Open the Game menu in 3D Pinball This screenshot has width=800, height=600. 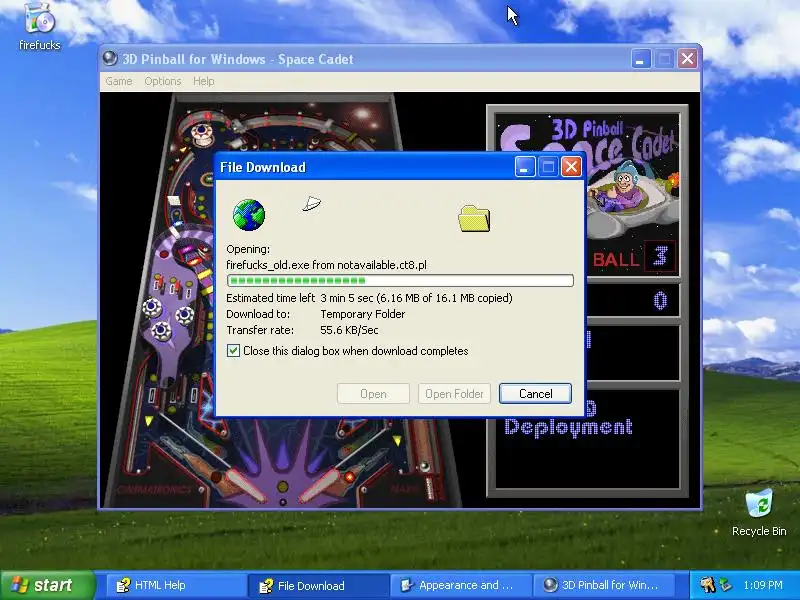119,81
